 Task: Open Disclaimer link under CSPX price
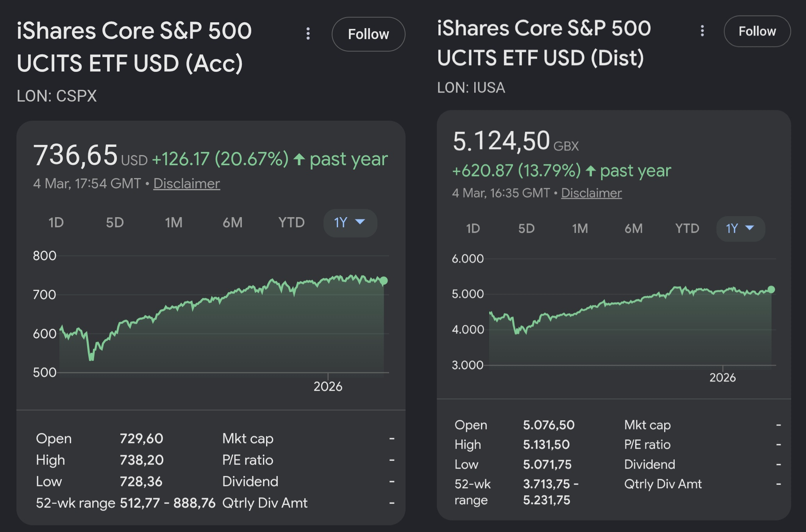[186, 184]
